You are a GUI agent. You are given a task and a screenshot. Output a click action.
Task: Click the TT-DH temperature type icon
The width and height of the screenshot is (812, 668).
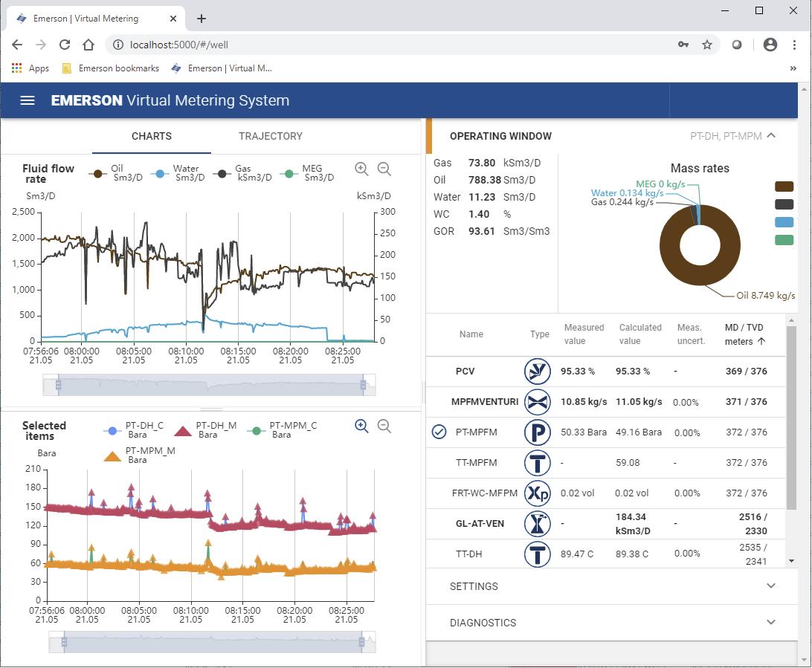[x=537, y=554]
